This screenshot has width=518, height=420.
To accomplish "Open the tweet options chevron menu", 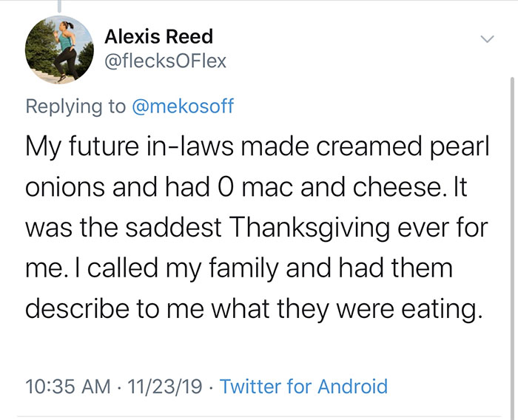I will [x=485, y=37].
